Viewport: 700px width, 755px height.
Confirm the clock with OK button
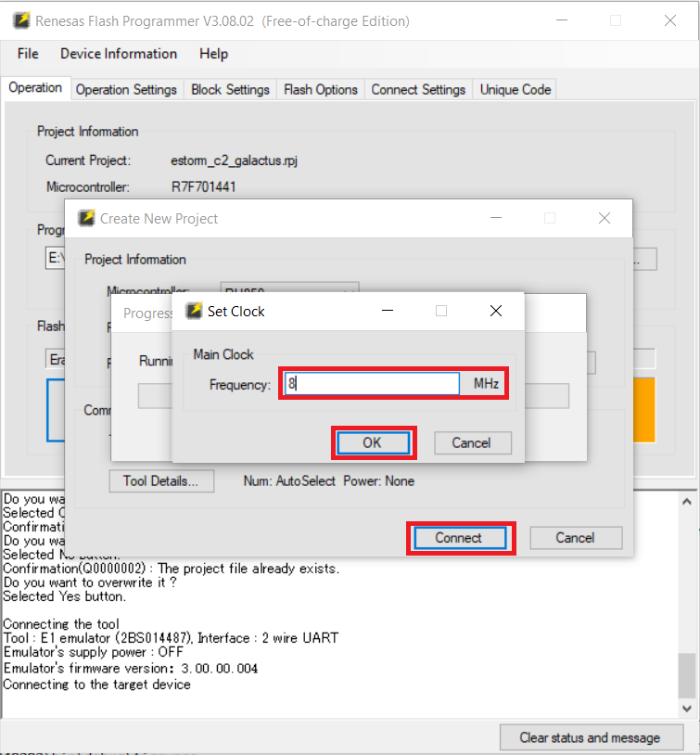(x=373, y=442)
